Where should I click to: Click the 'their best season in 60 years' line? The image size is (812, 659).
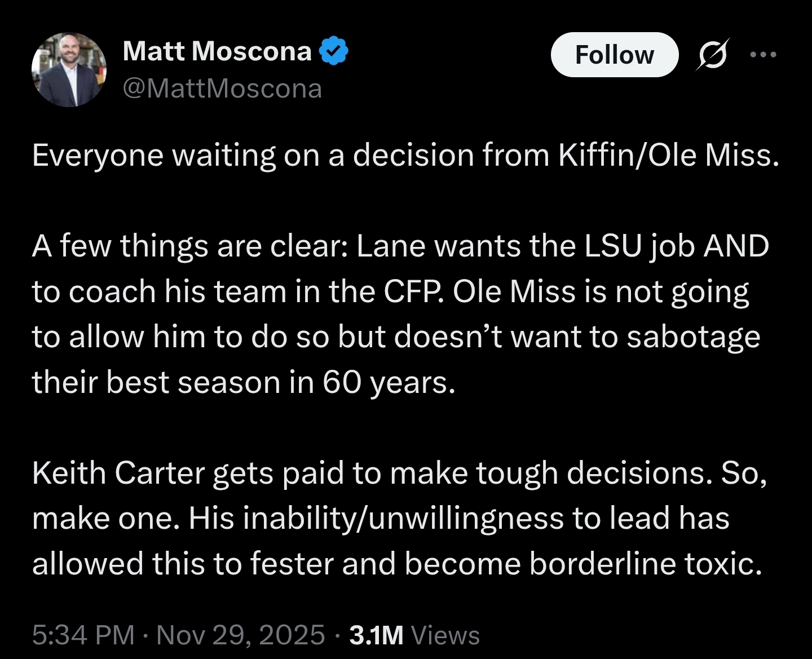click(x=244, y=383)
